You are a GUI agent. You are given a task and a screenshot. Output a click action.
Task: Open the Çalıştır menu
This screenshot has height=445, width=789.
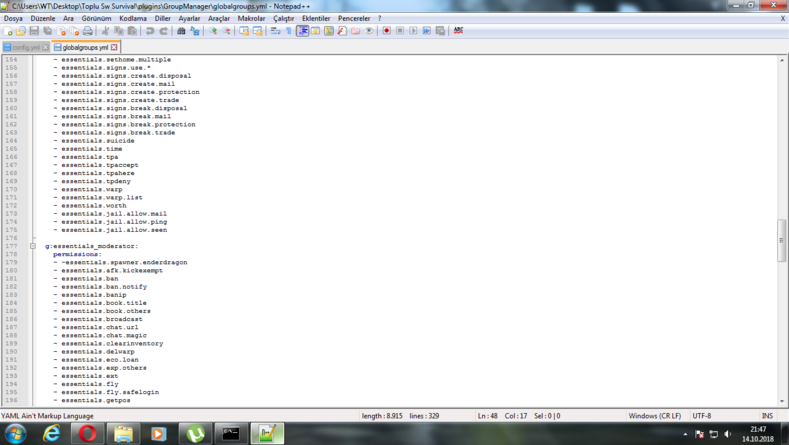[283, 19]
